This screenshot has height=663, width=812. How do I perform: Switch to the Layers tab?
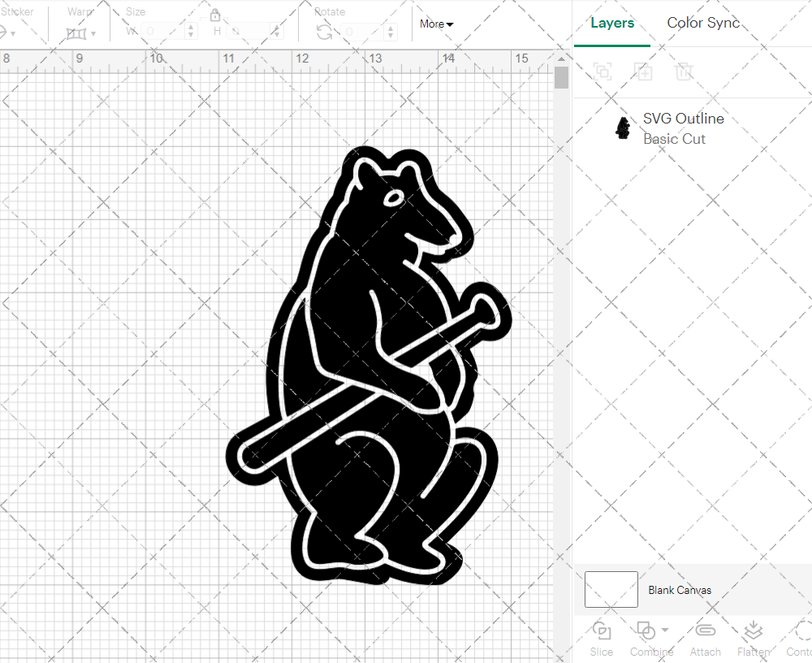point(612,23)
